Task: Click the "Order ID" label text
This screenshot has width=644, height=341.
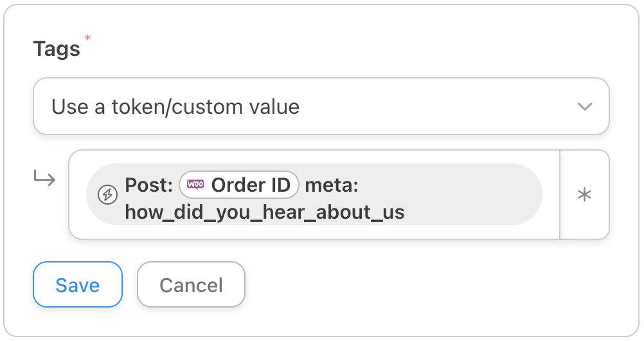Action: point(247,185)
